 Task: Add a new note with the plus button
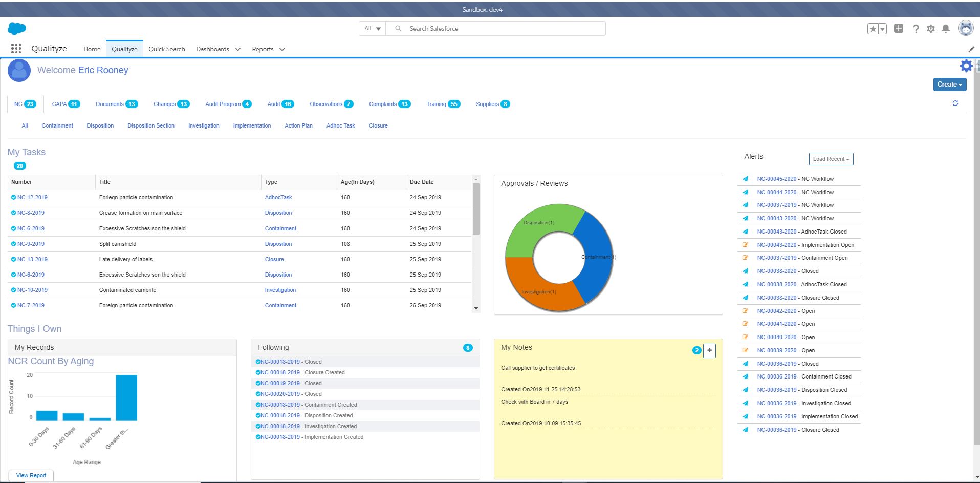click(709, 350)
